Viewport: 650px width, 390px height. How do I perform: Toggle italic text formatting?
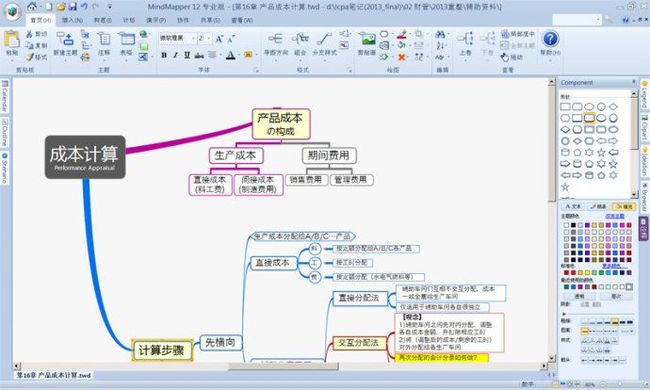pos(176,55)
